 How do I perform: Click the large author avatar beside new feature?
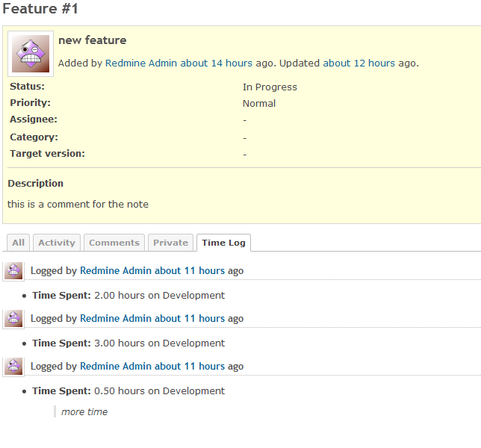point(31,54)
